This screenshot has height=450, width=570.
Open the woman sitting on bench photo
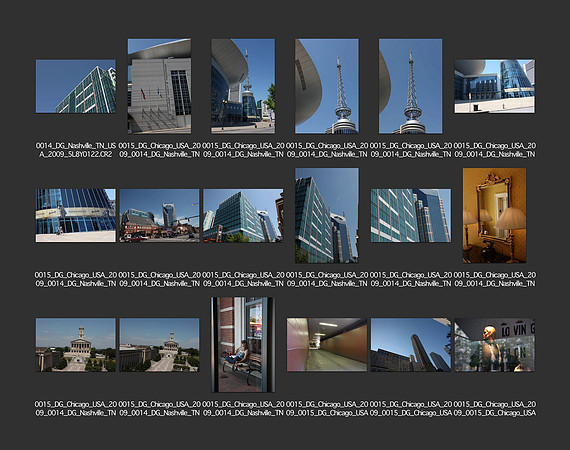coord(243,345)
